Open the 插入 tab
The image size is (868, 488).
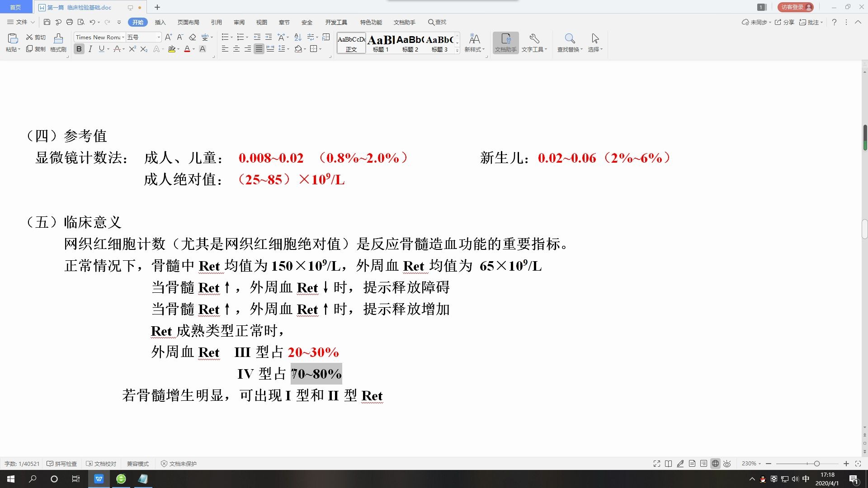160,22
